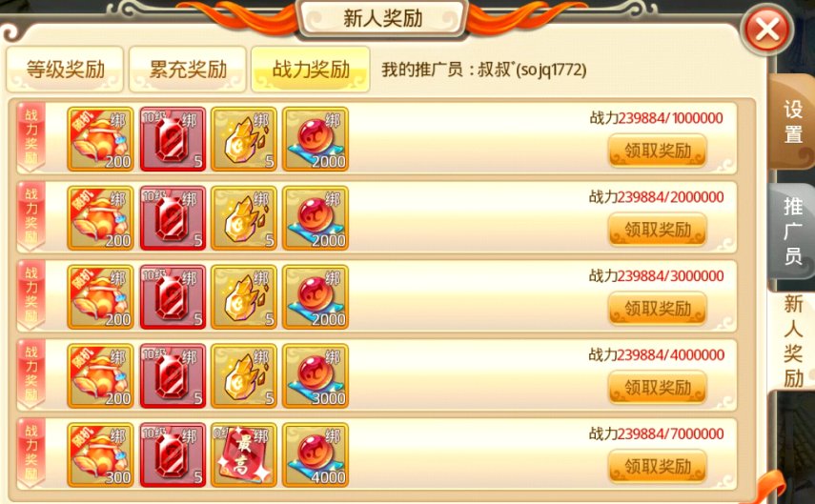Viewport: 815px width, 504px height.
Task: Open the 最高 red card reward icon
Action: (244, 455)
